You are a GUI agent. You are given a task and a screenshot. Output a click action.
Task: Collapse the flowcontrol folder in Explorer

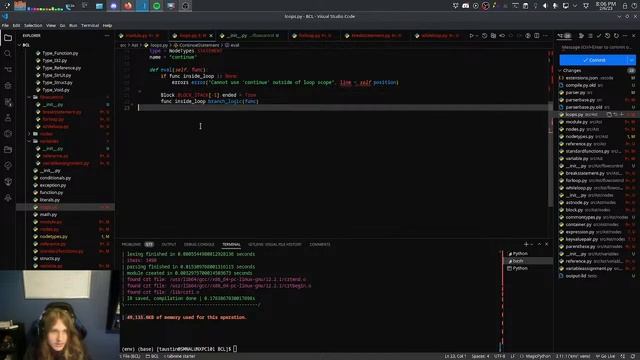click(29, 97)
